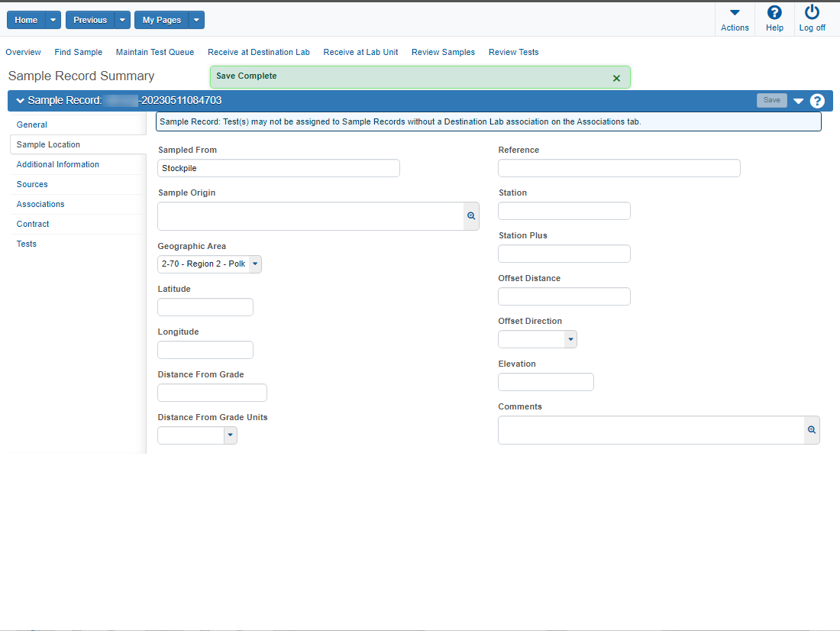Click the greyed Save button
The height and width of the screenshot is (631, 840).
(x=771, y=100)
